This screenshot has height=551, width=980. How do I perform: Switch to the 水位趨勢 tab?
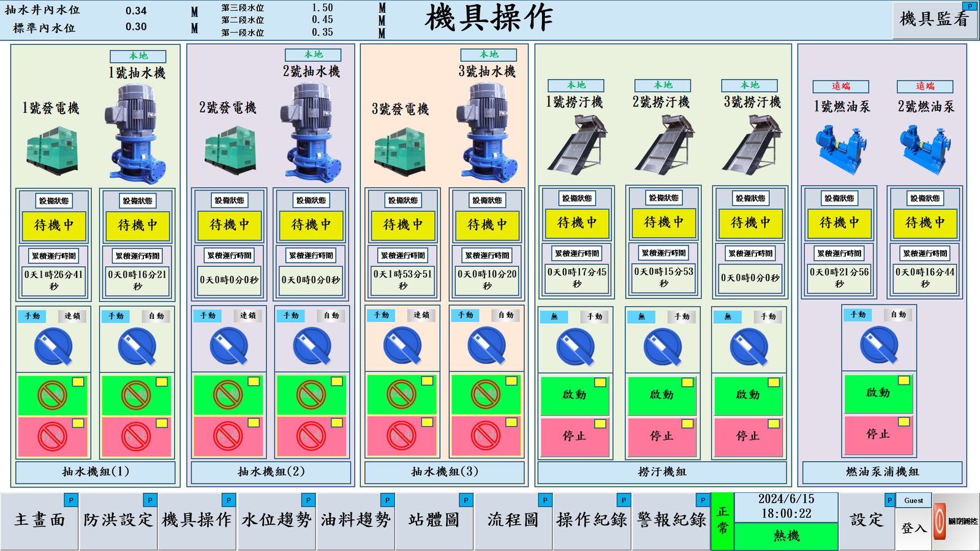tap(276, 521)
